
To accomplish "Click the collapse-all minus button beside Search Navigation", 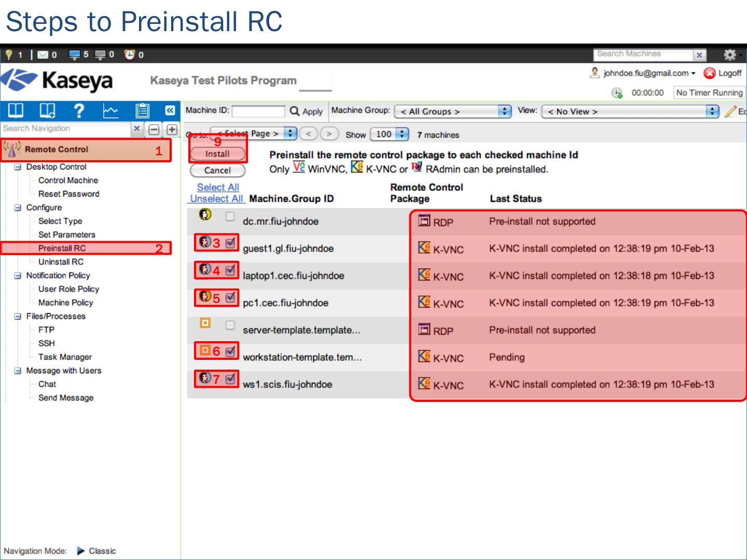I will coord(154,129).
